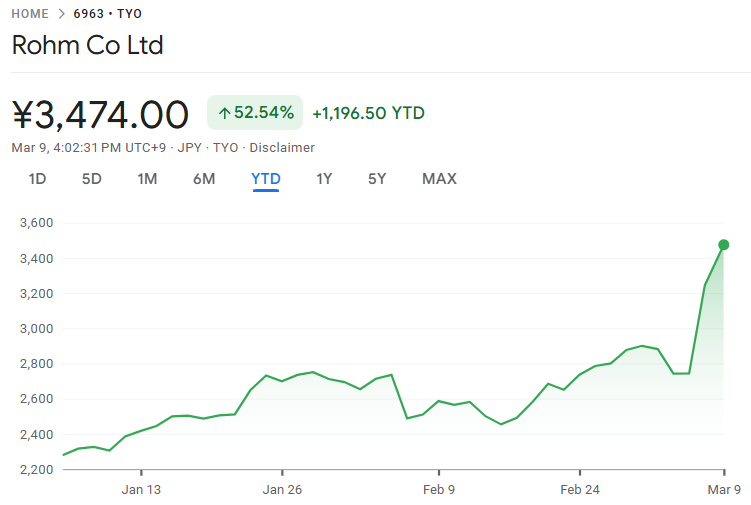The width and height of the screenshot is (751, 505).
Task: Switch to the 6M range tab
Action: coord(204,179)
